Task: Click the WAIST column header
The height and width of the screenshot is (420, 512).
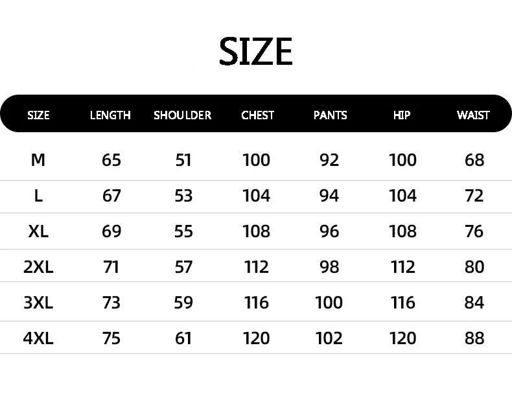Action: (x=473, y=115)
